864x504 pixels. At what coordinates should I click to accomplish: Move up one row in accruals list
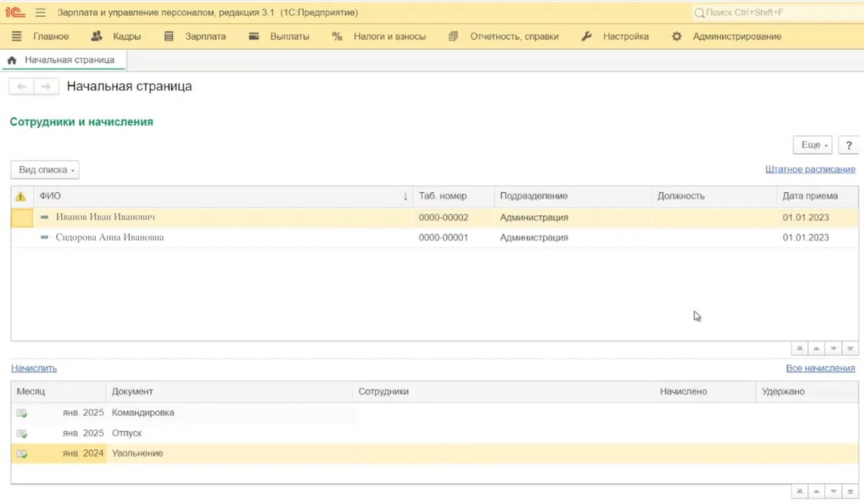pos(816,492)
